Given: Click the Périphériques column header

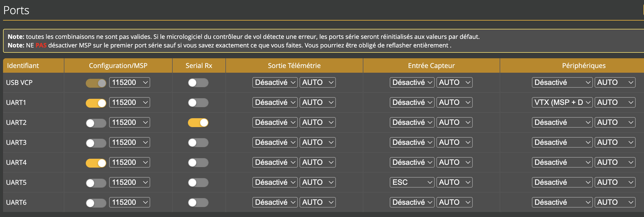Looking at the screenshot, I should (583, 66).
